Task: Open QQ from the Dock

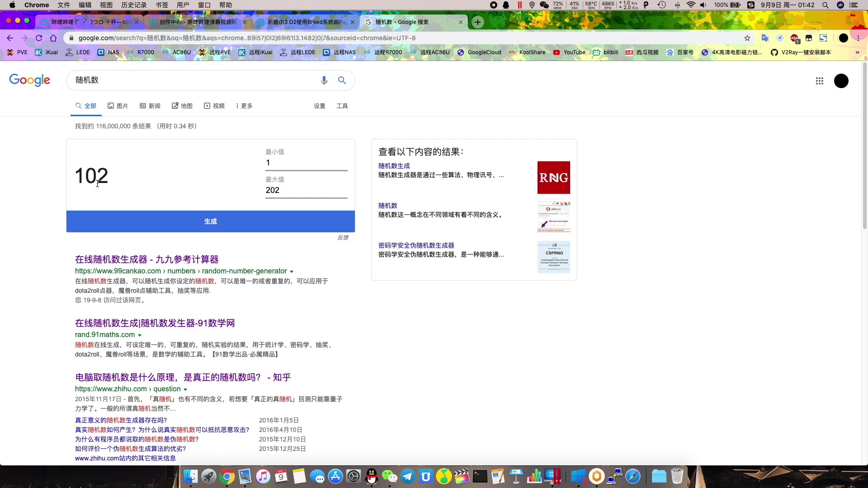Action: click(371, 476)
